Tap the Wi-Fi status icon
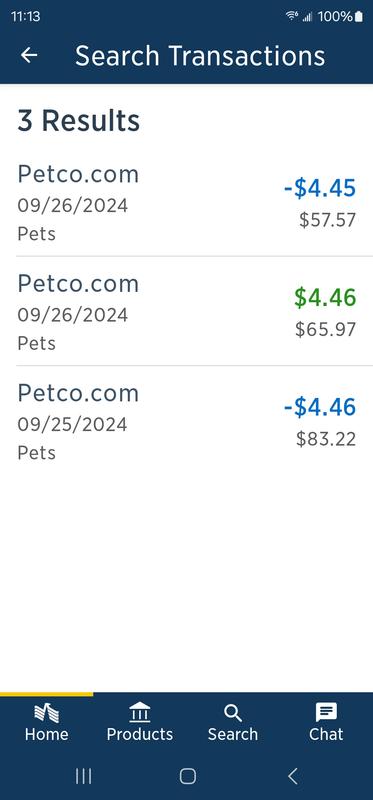The height and width of the screenshot is (800, 373). pyautogui.click(x=292, y=16)
